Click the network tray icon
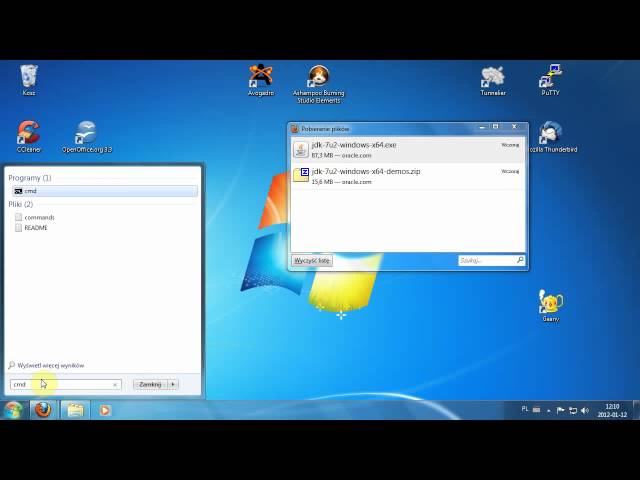The image size is (640, 480). click(573, 410)
